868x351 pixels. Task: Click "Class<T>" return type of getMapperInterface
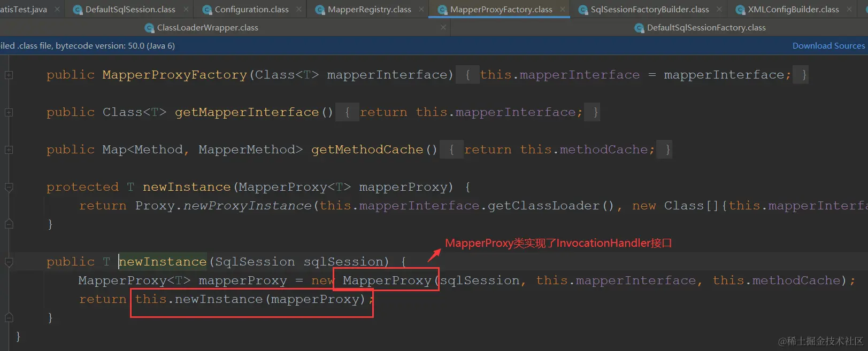[x=135, y=112]
